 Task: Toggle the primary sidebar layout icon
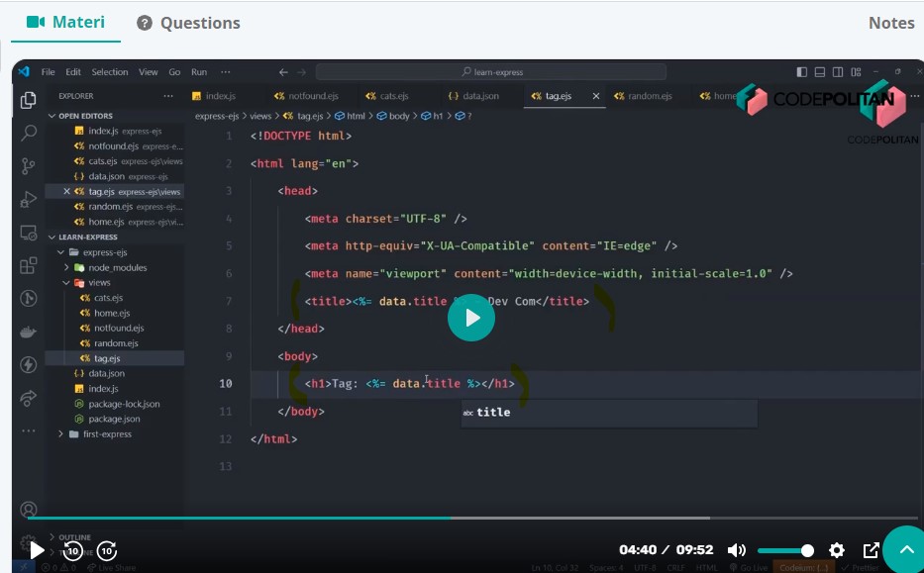[802, 72]
